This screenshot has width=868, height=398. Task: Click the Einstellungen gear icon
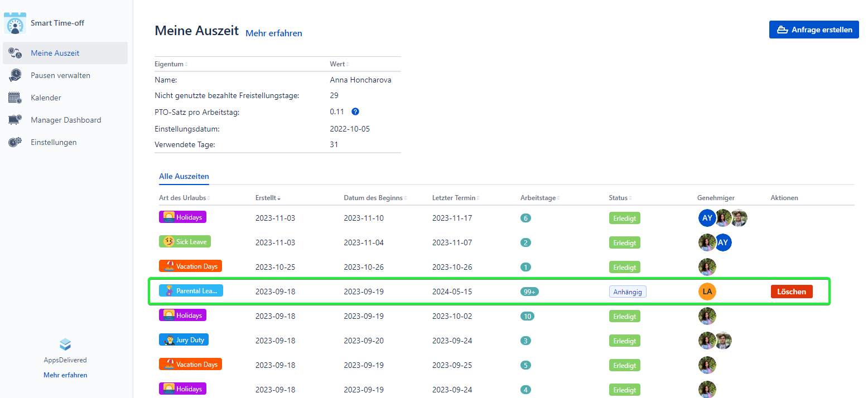tap(15, 142)
